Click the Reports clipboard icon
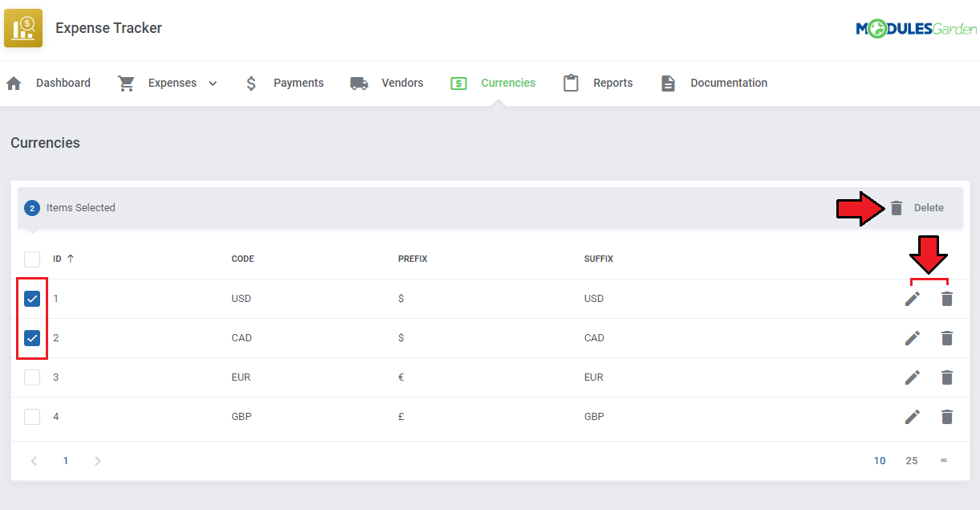This screenshot has width=980, height=510. (571, 83)
